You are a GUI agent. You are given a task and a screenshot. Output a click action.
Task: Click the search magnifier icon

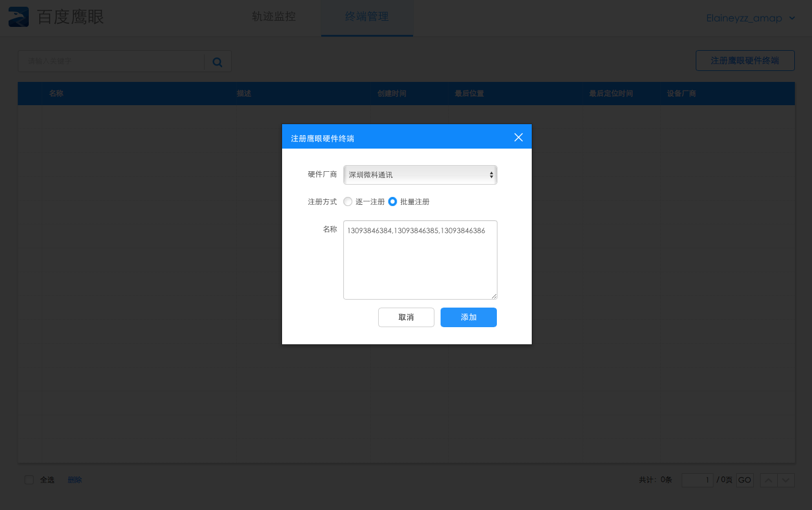(217, 61)
